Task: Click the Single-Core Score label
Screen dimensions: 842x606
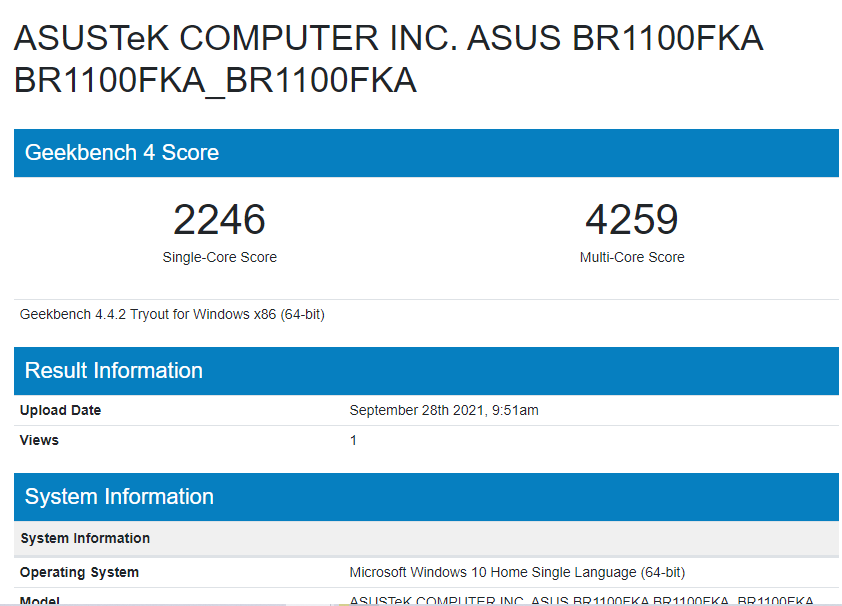Action: coord(219,257)
